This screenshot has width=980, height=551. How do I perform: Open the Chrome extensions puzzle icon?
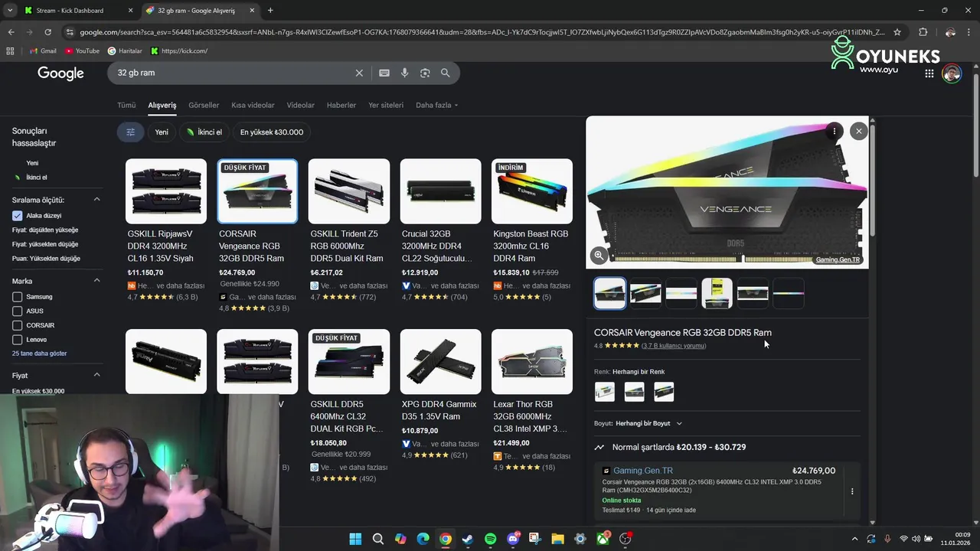[923, 32]
